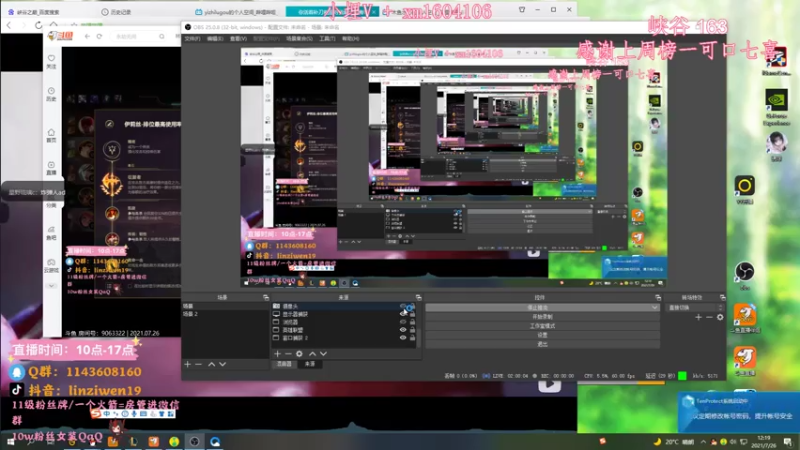This screenshot has height=450, width=800.
Task: Open the View menu in OBS
Action: coord(238,39)
